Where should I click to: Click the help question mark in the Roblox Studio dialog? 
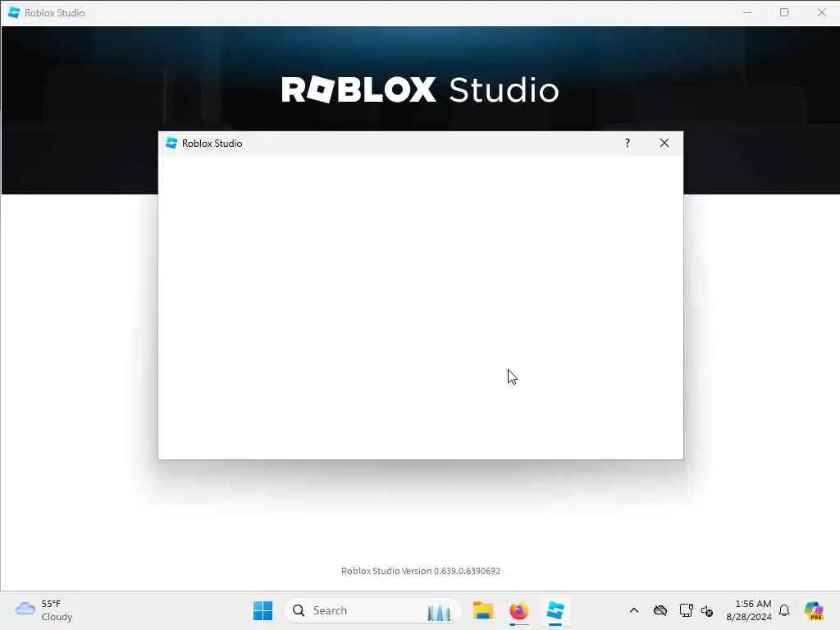click(x=628, y=143)
